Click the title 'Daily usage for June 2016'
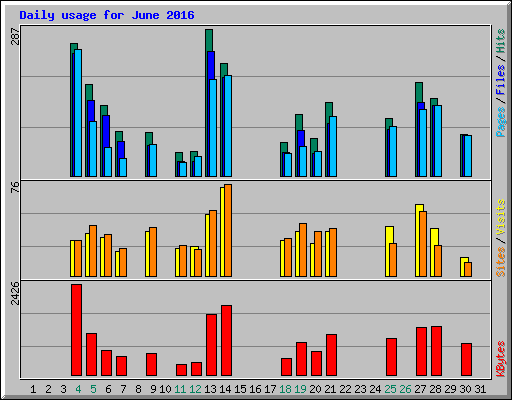 tap(107, 15)
